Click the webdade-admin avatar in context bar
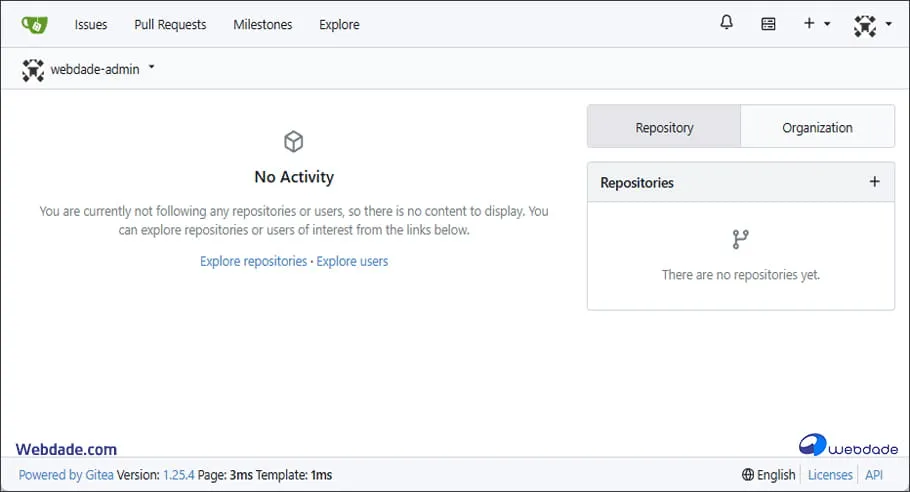The image size is (910, 492). tap(33, 70)
